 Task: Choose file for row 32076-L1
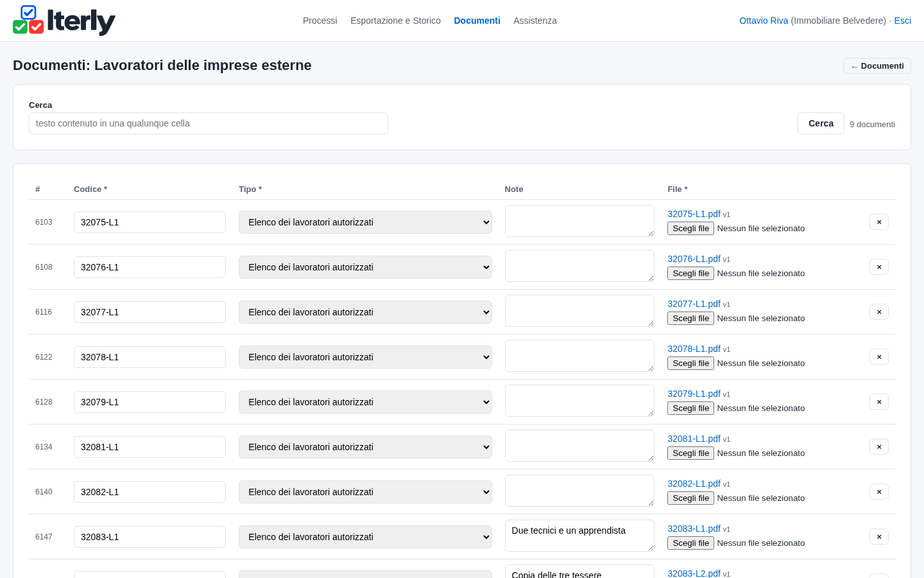[x=690, y=274]
